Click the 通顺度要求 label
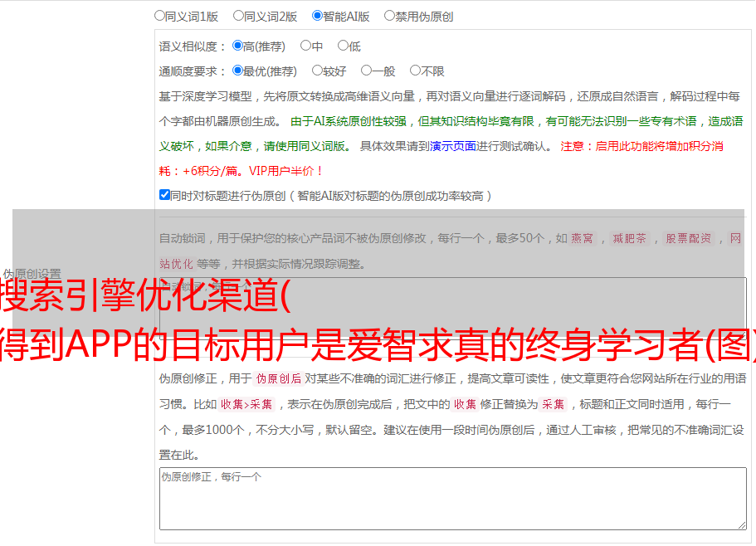 pos(192,71)
